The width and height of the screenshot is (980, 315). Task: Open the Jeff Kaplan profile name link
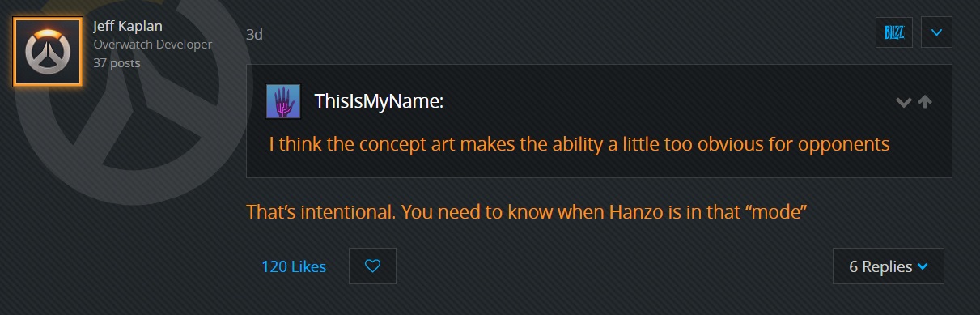129,27
